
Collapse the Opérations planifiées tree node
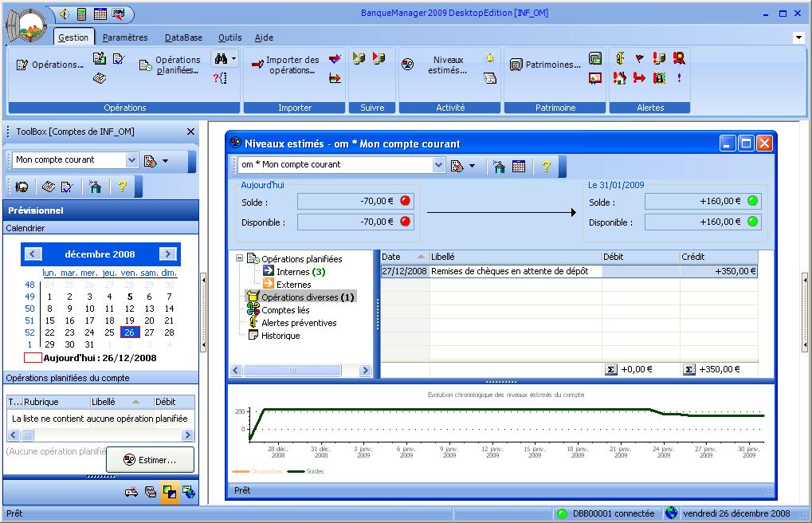(x=239, y=259)
